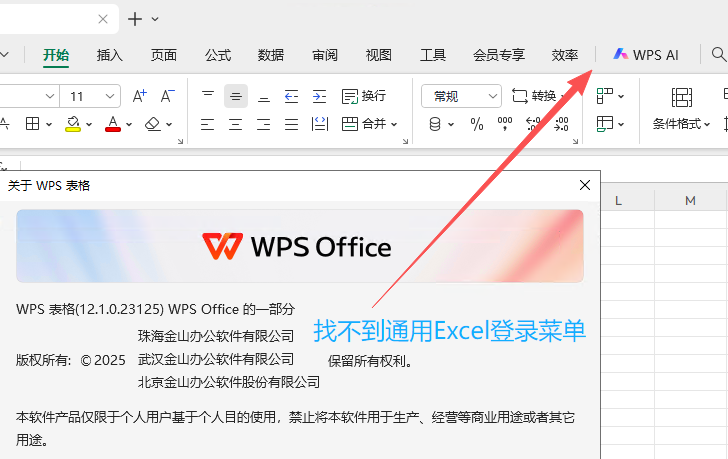The width and height of the screenshot is (728, 459).
Task: Align text right horizontally
Action: click(264, 124)
